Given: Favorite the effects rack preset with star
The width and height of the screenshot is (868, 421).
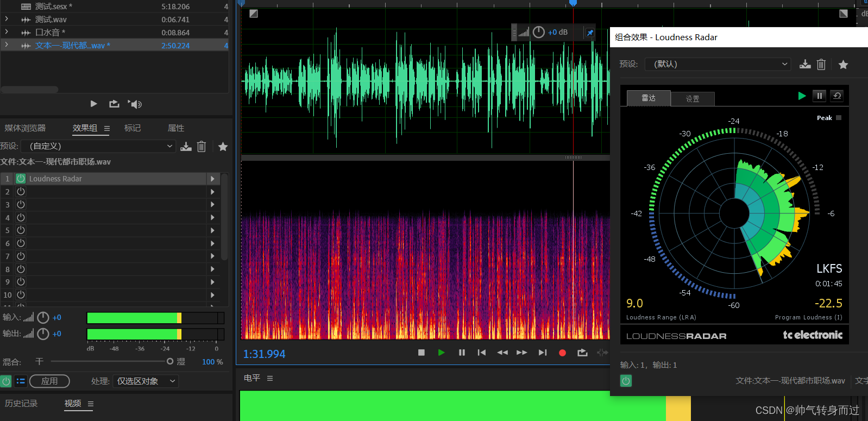Looking at the screenshot, I should [x=223, y=146].
